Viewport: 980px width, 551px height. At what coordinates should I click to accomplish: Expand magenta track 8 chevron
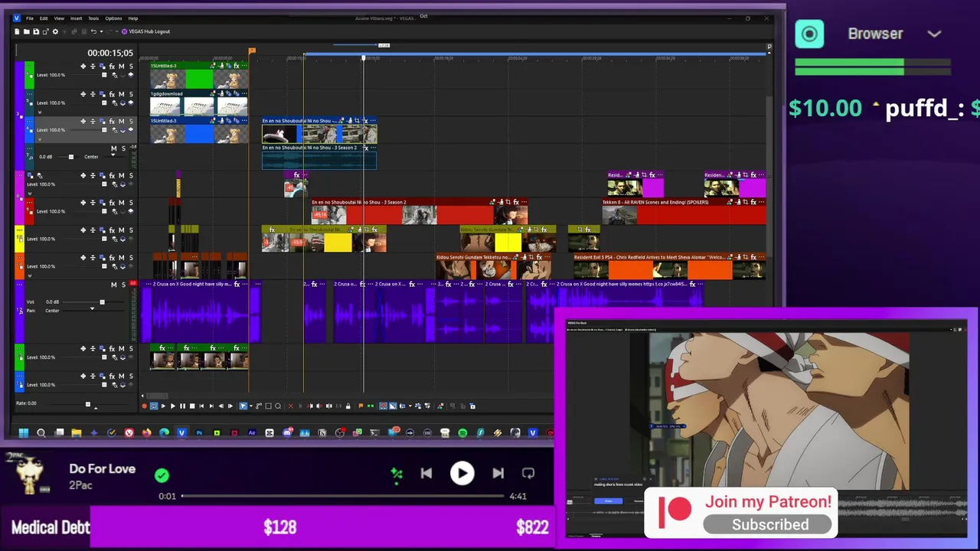(30, 193)
